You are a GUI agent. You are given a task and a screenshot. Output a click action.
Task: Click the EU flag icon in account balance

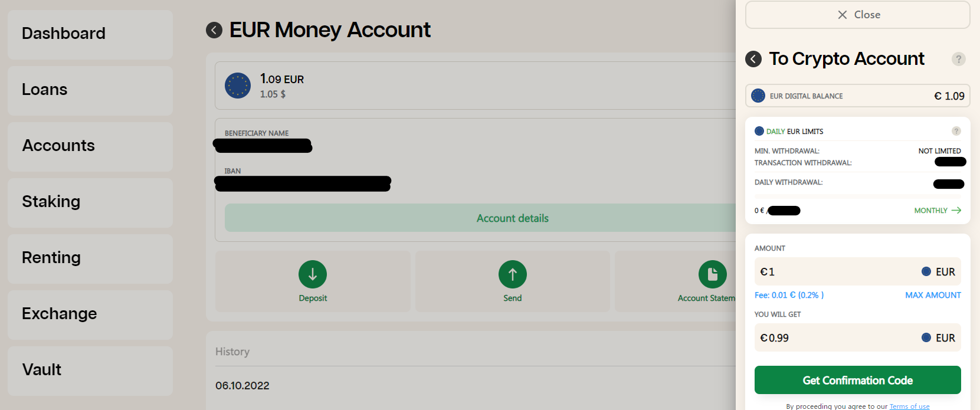pos(238,86)
